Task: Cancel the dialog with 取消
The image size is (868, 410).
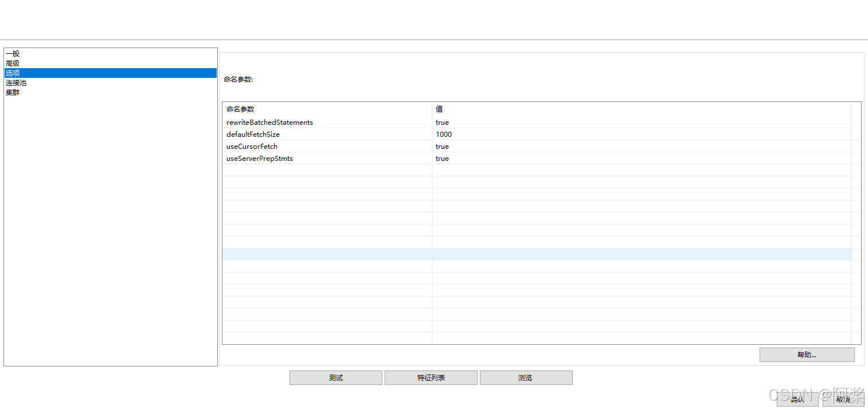Action: tap(843, 400)
